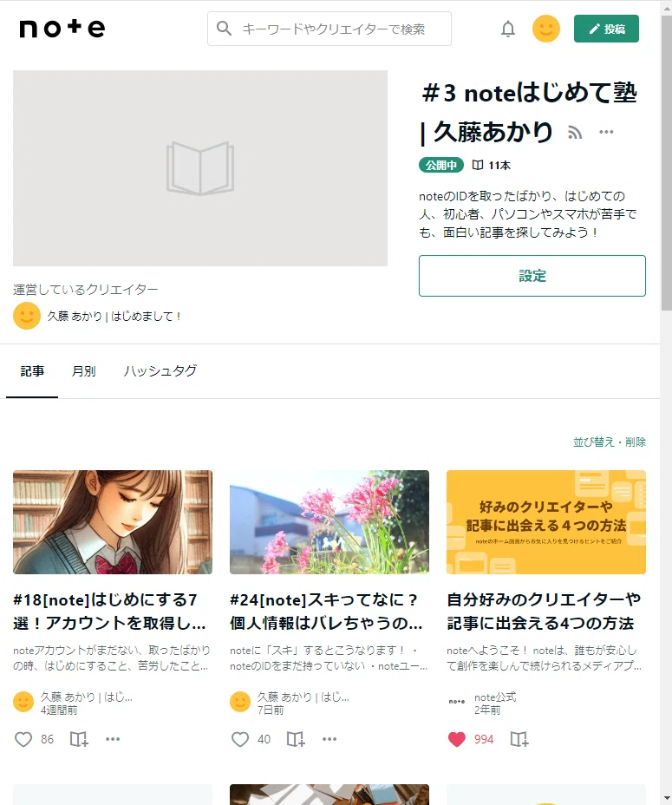Viewport: 672px width, 805px height.
Task: Switch to the ハッシュタグ tab
Action: point(160,371)
